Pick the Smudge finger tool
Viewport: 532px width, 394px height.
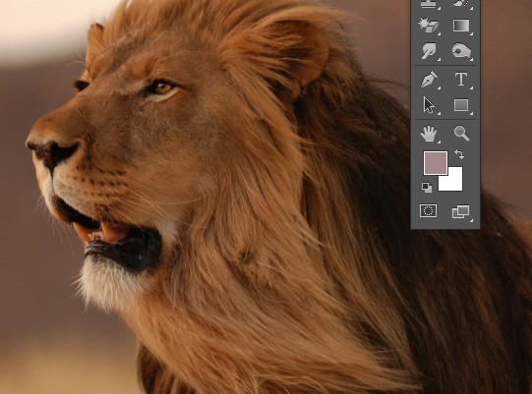(429, 51)
